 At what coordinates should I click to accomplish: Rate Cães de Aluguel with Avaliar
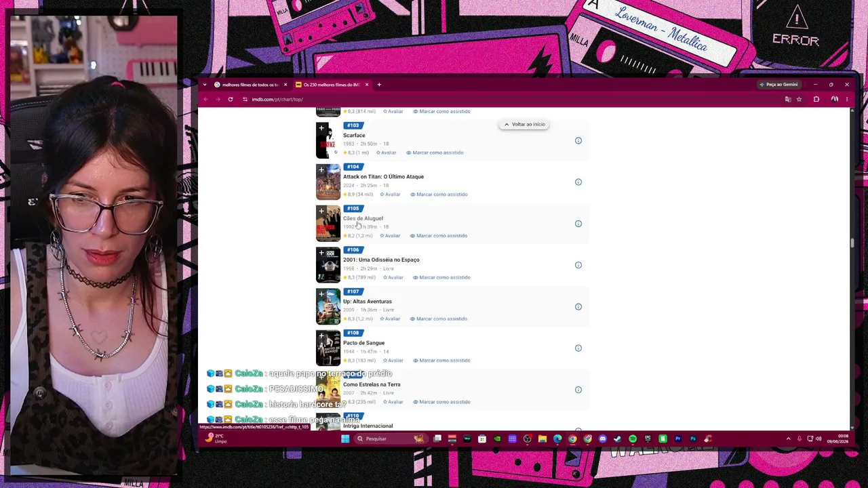tap(390, 236)
